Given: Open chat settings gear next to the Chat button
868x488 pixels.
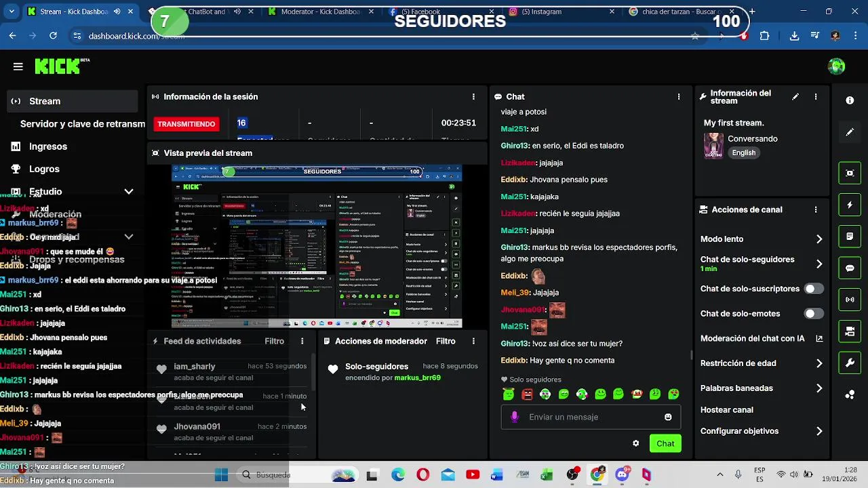Looking at the screenshot, I should [x=635, y=443].
